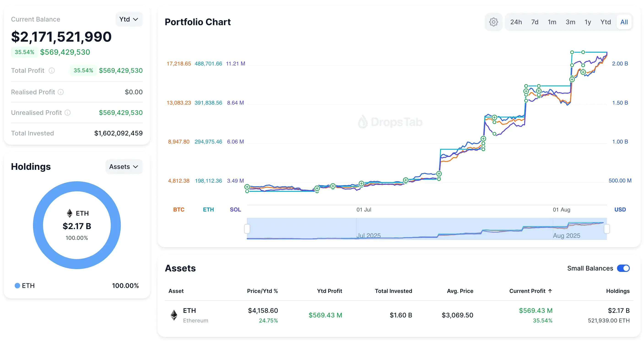Click the 1y time range button
The image size is (644, 341).
click(x=588, y=22)
